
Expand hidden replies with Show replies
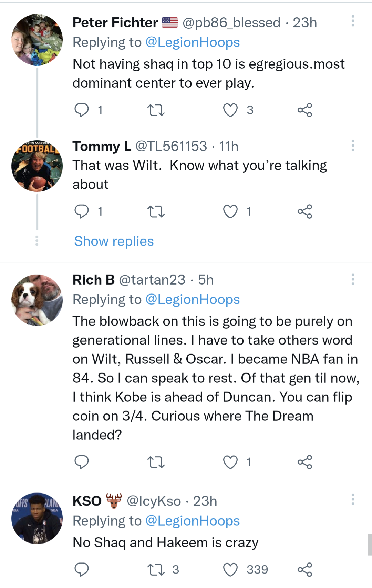114,241
